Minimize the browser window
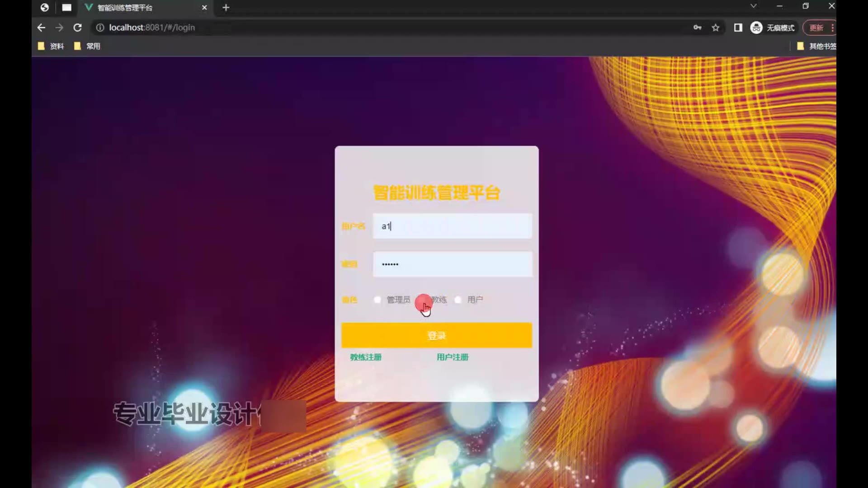 click(x=779, y=6)
